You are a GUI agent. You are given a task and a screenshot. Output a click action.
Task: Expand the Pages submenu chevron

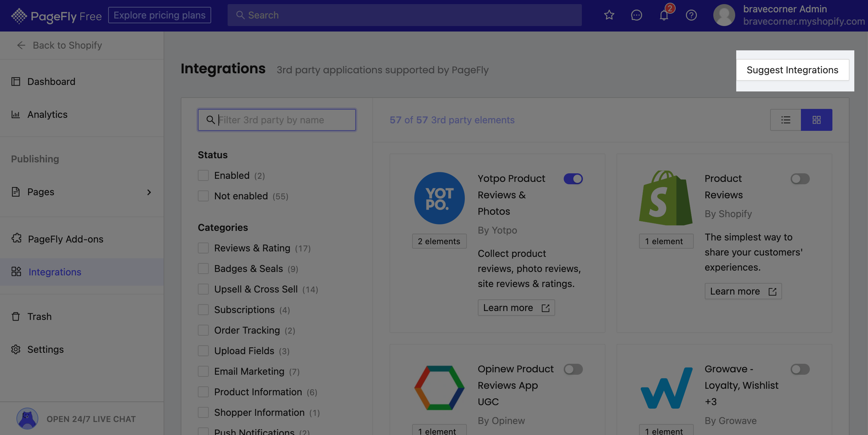pos(149,192)
